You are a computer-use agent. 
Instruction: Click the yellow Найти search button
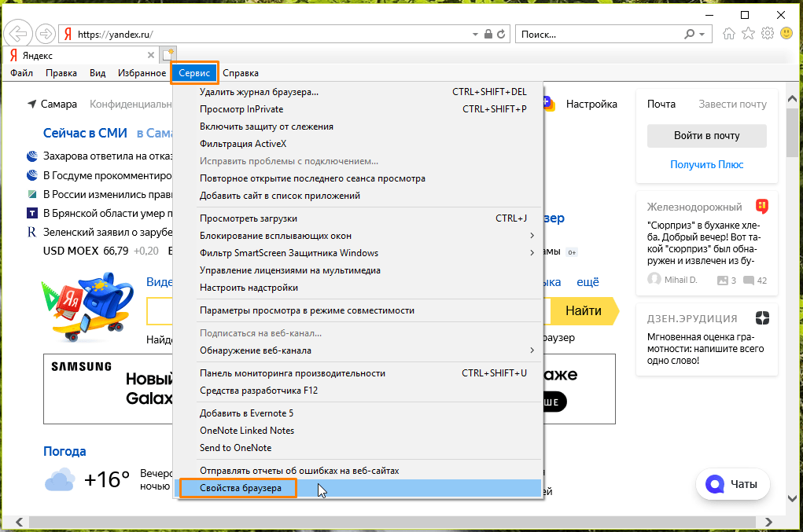[584, 311]
